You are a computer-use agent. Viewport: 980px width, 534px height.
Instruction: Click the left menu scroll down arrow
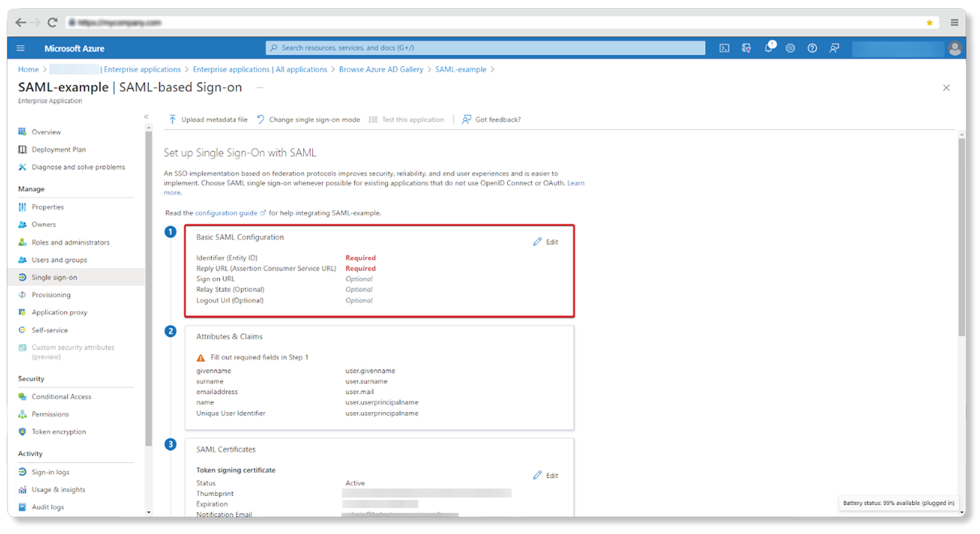point(148,512)
